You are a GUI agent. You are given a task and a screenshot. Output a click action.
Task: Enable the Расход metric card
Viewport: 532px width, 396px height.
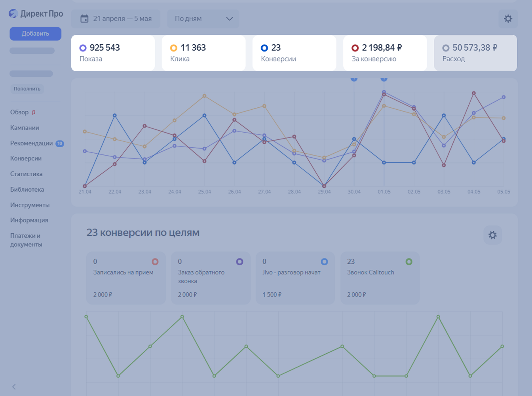[475, 53]
